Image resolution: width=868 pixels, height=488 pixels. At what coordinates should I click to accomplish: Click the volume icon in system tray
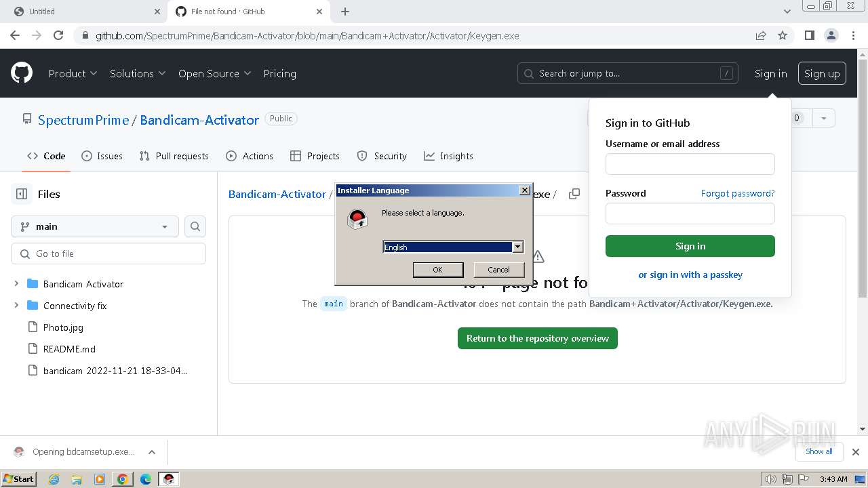770,479
